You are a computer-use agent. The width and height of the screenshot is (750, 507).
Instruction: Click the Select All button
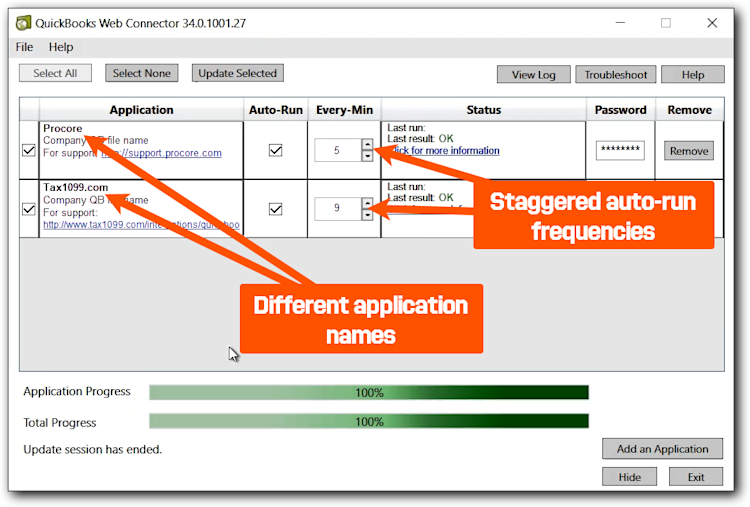pos(55,73)
